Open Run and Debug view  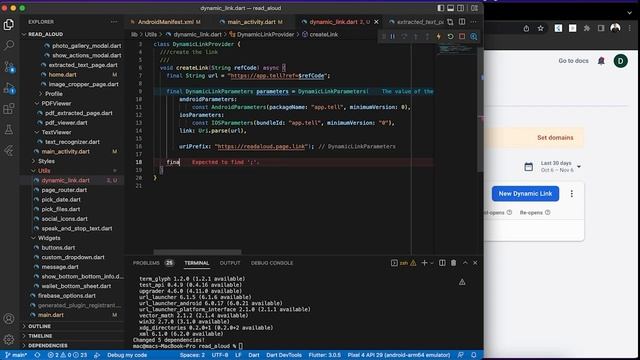pyautogui.click(x=9, y=88)
